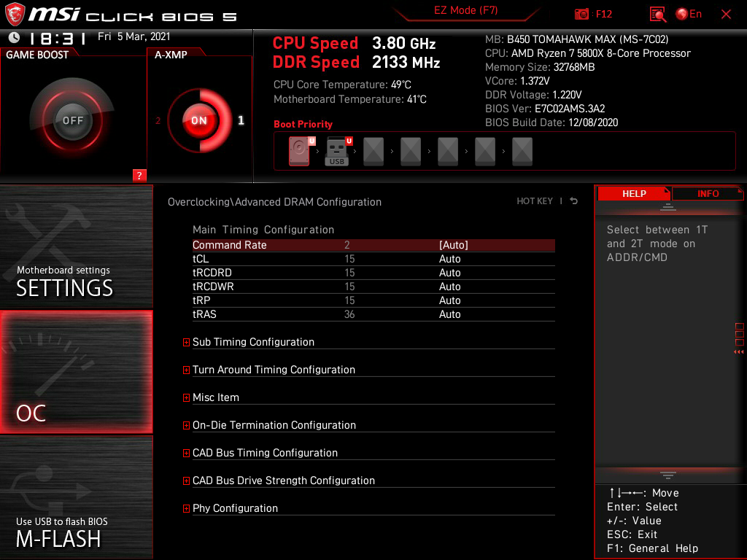747x560 pixels.
Task: Click the Overclocking\Advanced DRAM Configuration breadcrumb
Action: pos(274,202)
